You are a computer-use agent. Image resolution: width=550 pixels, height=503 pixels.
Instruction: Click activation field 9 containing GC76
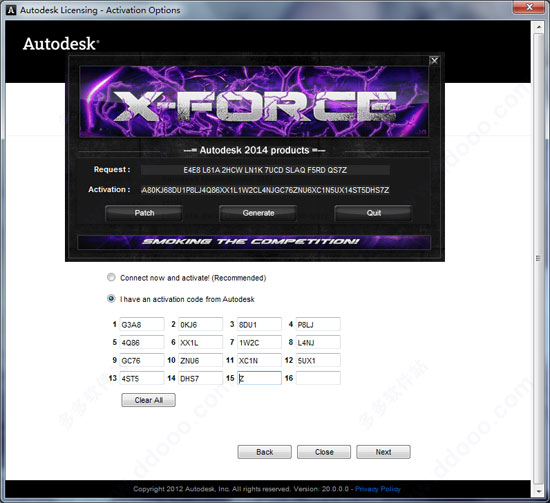(x=142, y=360)
